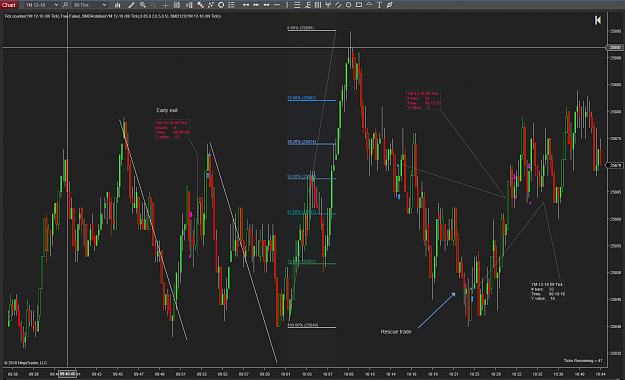This screenshot has width=625, height=380.
Task: Click the instrument search magnifier icon
Action: pos(65,5)
